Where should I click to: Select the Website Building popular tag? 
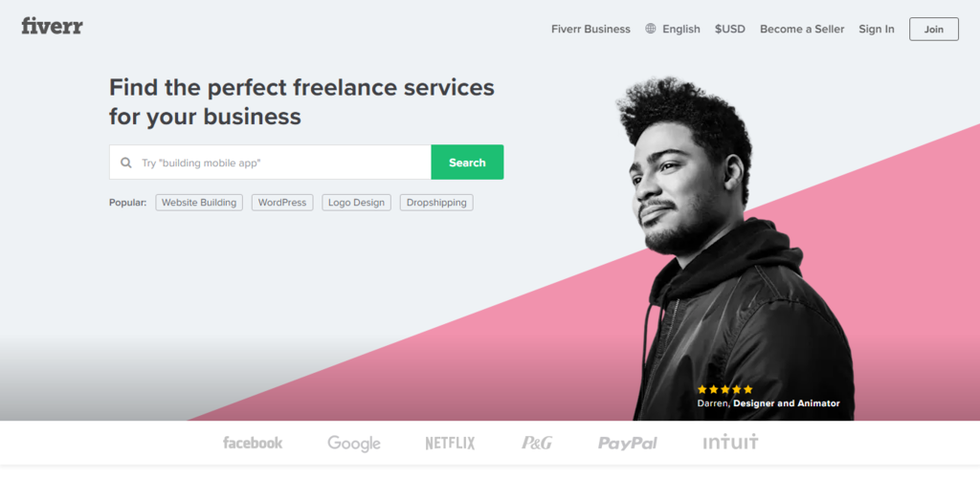tap(199, 203)
